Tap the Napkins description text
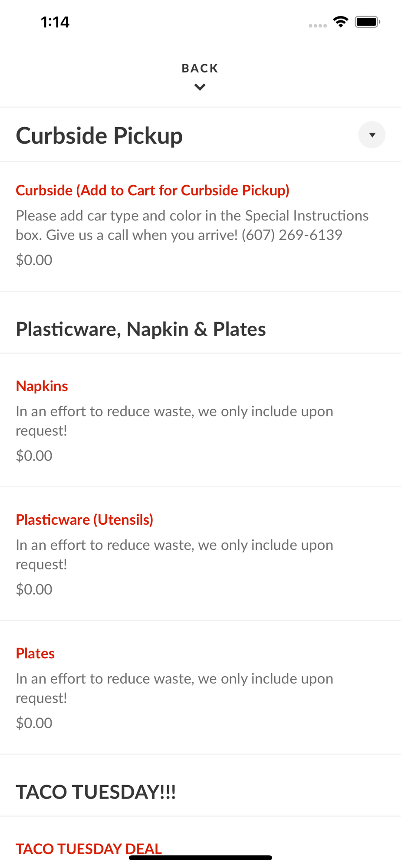Screen dimensions: 401x868 pos(174,421)
